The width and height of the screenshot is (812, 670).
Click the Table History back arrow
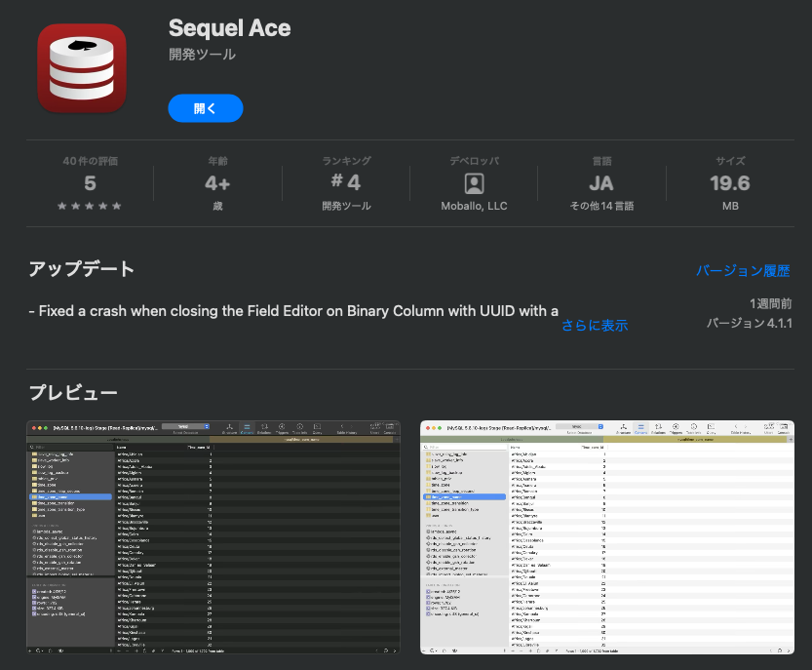340,426
